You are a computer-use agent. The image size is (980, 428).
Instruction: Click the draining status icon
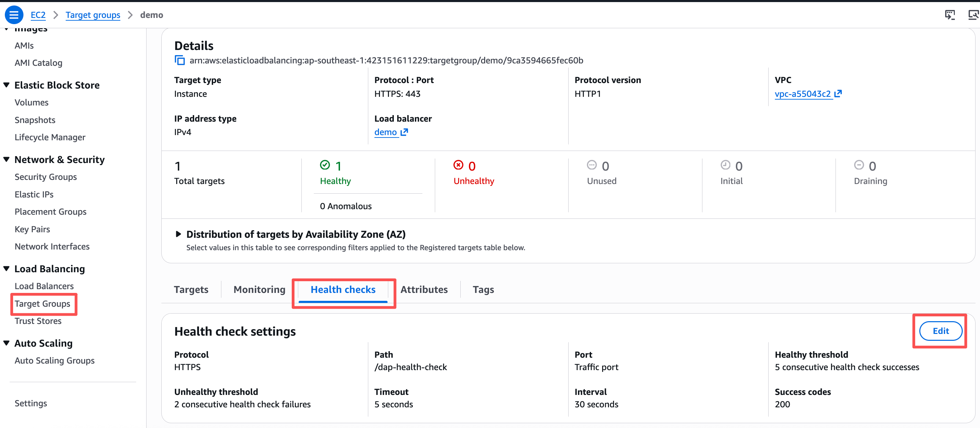tap(859, 165)
